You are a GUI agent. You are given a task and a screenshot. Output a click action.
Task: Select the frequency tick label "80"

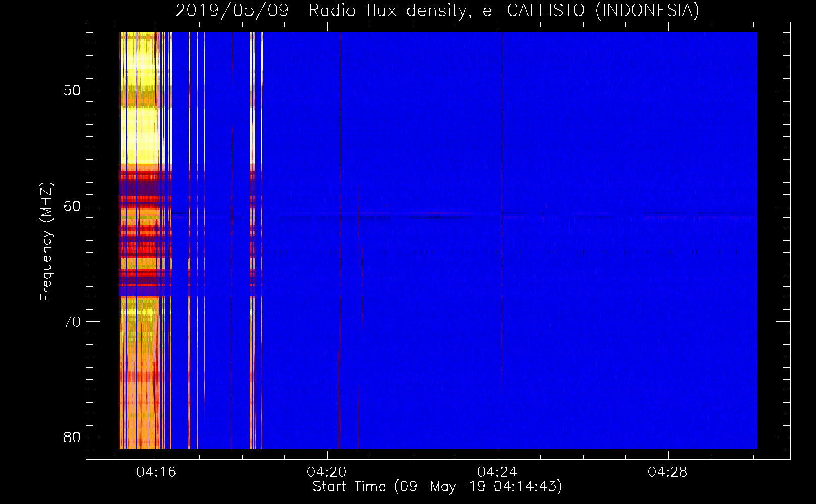72,437
